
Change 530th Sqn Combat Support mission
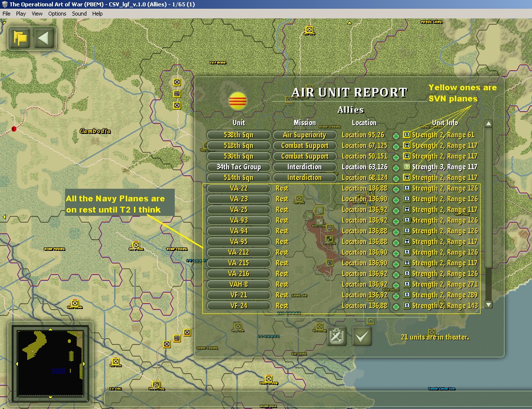pos(305,156)
